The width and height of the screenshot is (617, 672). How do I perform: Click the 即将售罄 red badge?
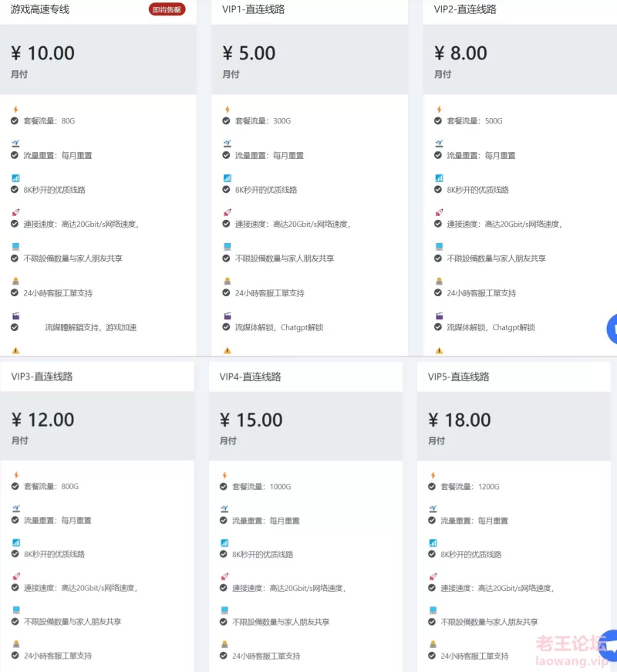click(167, 9)
